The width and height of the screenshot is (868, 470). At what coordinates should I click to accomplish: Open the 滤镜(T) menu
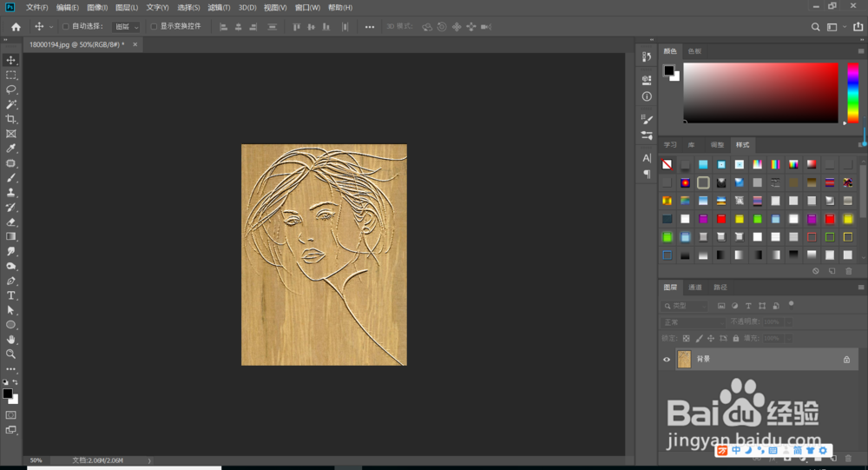click(x=219, y=7)
